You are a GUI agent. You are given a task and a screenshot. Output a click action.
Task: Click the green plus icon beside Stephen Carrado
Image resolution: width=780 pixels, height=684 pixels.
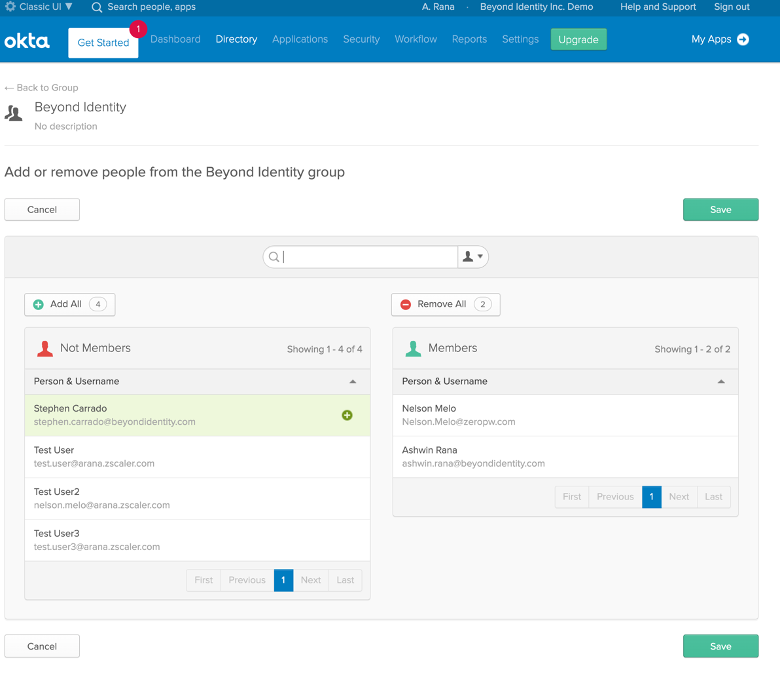click(347, 415)
